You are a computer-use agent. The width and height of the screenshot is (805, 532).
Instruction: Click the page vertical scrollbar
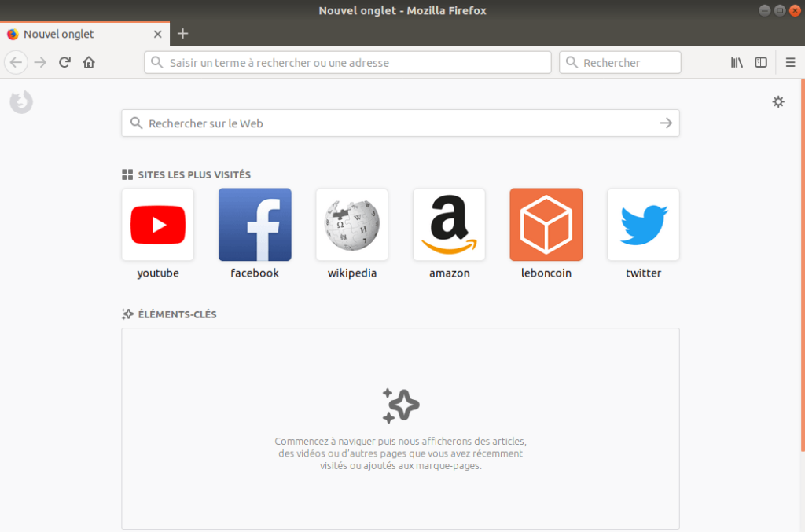tap(803, 266)
